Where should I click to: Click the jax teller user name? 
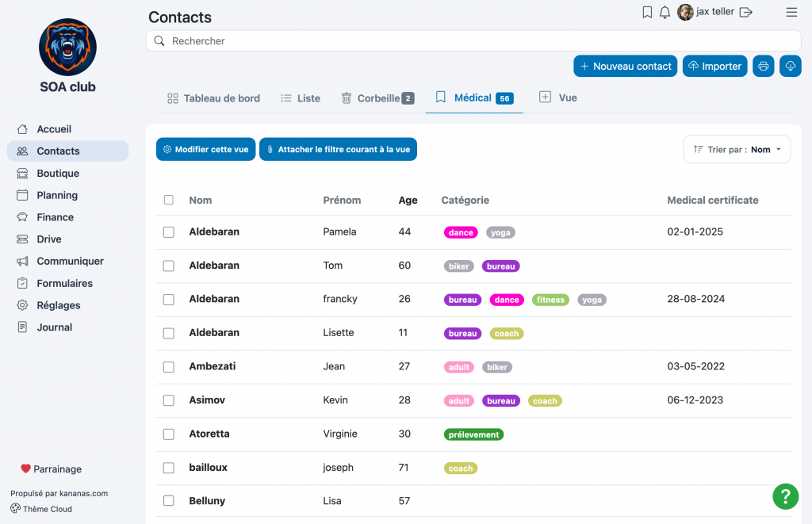coord(715,11)
